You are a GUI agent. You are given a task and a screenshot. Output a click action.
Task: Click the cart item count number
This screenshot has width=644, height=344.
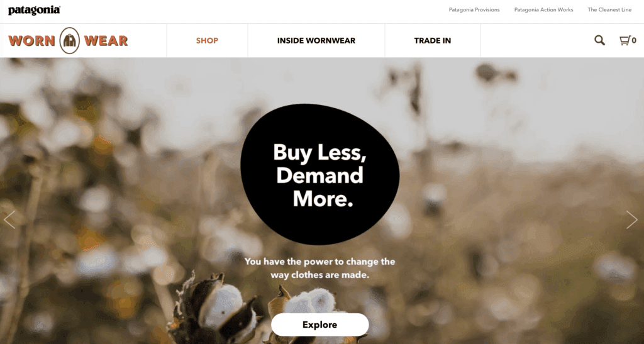(x=634, y=40)
